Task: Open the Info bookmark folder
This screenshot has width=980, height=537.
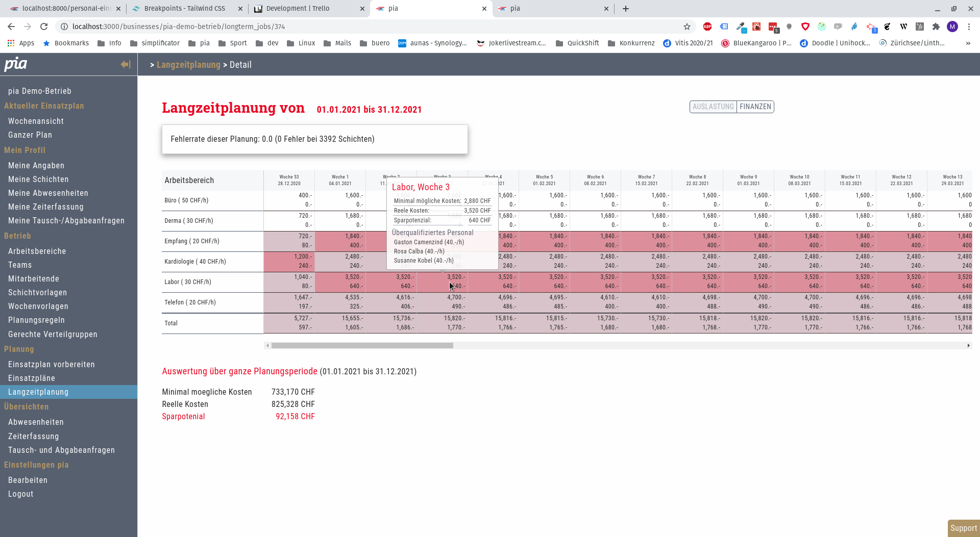Action: (x=109, y=43)
